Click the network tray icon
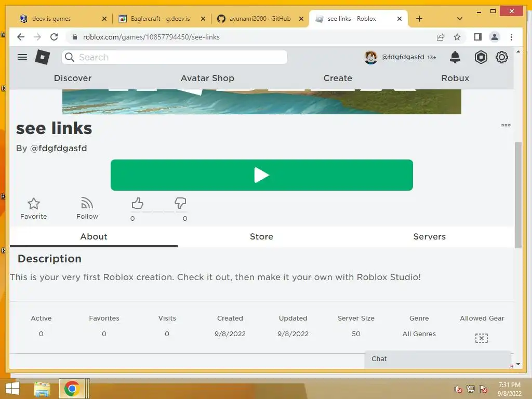The width and height of the screenshot is (532, 399). point(471,389)
